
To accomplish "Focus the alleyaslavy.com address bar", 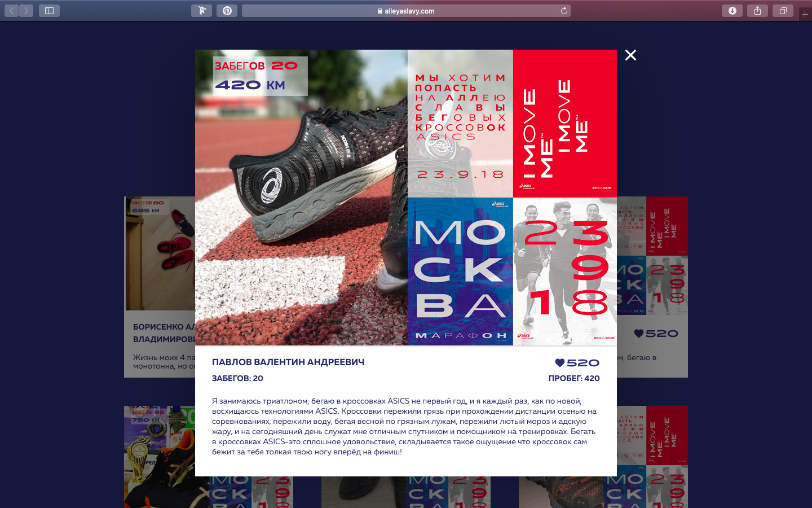I will [x=406, y=11].
